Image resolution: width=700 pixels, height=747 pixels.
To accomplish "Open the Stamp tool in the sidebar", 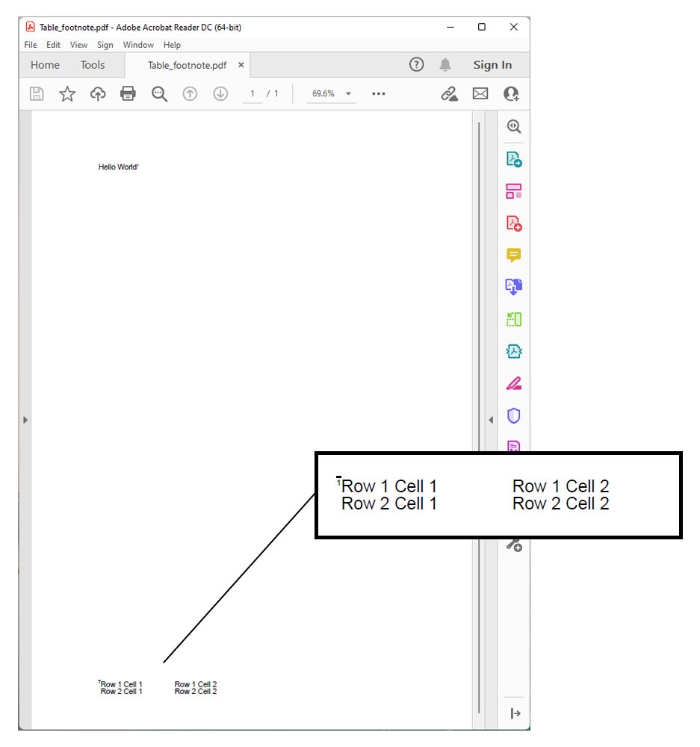I will (x=513, y=446).
